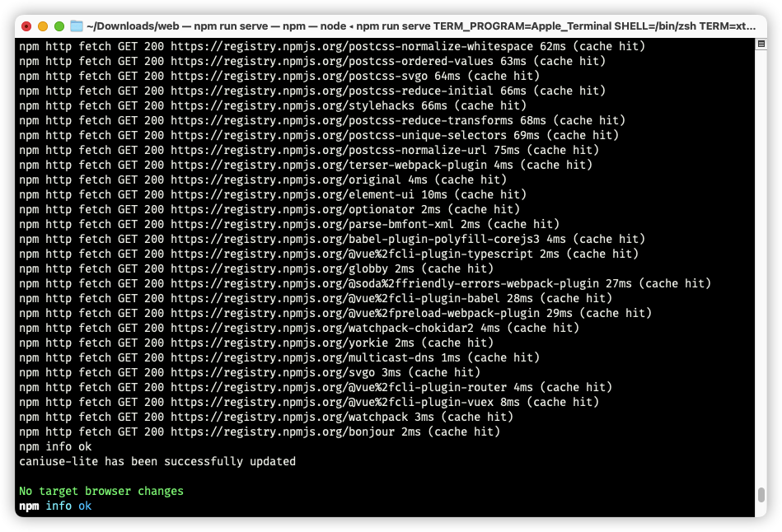Click the stylehacks 66ms fetch line
Screen dimensions: 782x532
273,105
